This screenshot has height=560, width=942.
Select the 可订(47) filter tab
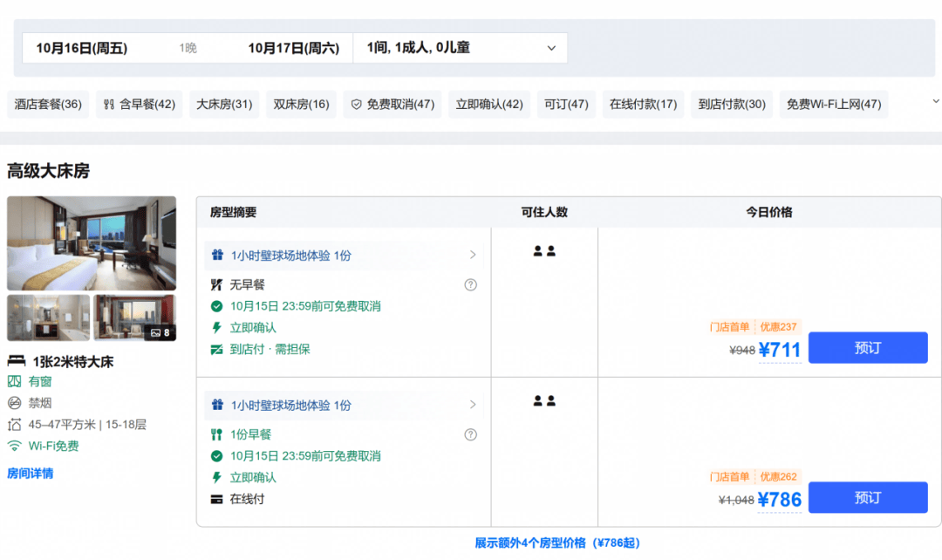(566, 105)
